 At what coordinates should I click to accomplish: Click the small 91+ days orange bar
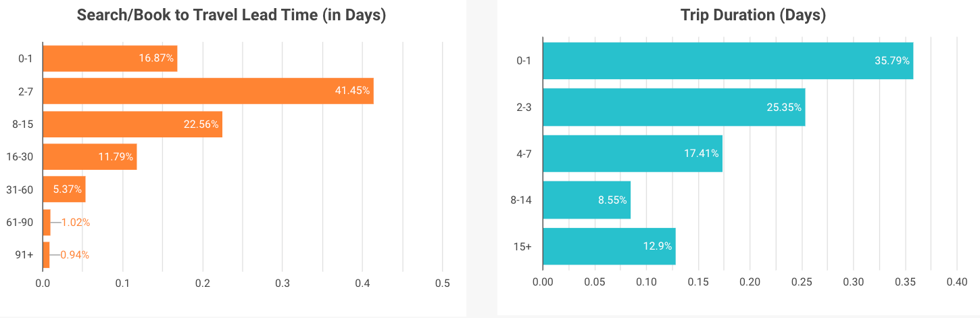(46, 254)
